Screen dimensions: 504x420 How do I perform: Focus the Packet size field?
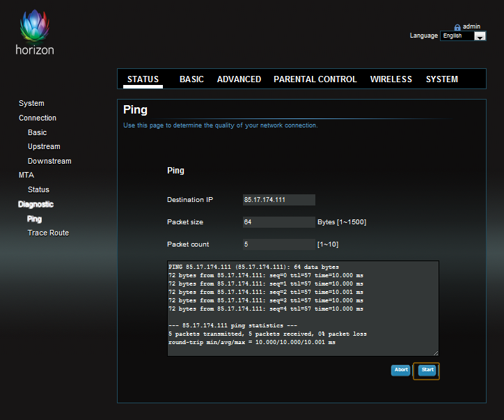(279, 222)
